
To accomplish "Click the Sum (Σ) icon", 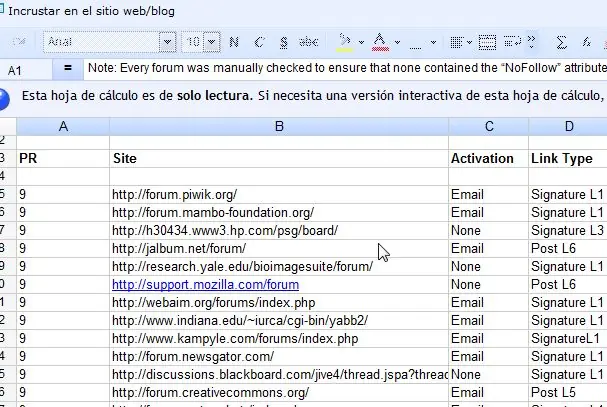I will point(561,42).
